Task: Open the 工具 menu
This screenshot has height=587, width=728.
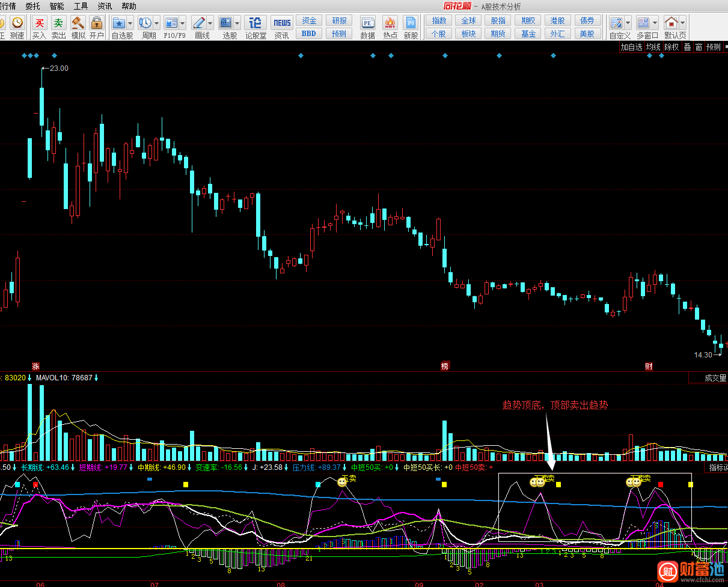Action: pos(81,6)
